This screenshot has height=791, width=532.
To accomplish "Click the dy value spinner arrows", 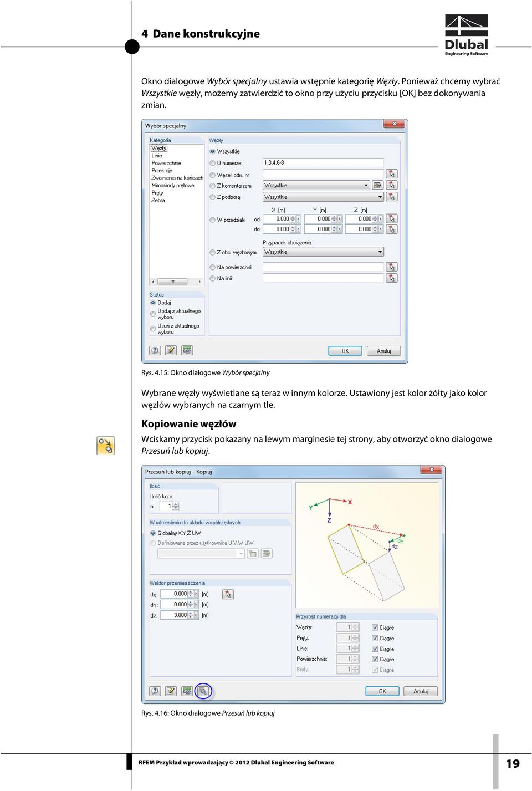I will click(x=191, y=604).
